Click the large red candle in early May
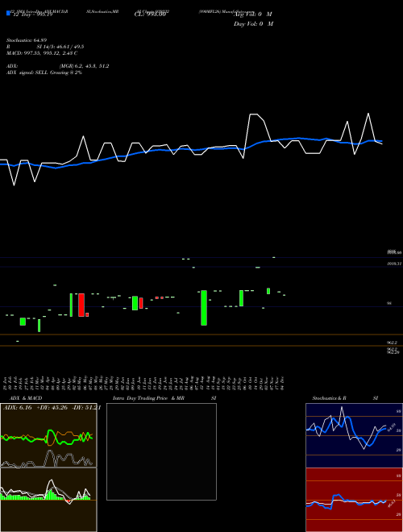403x532 pixels. tap(81, 305)
